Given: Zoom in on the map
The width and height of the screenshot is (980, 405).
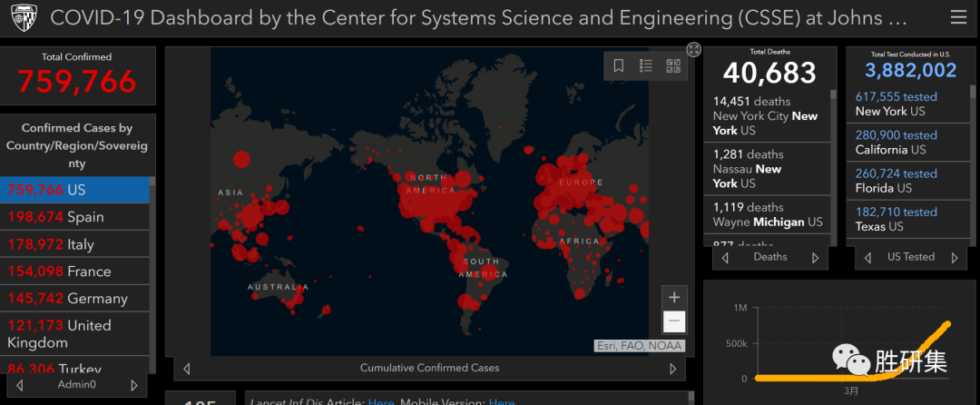Looking at the screenshot, I should [674, 297].
